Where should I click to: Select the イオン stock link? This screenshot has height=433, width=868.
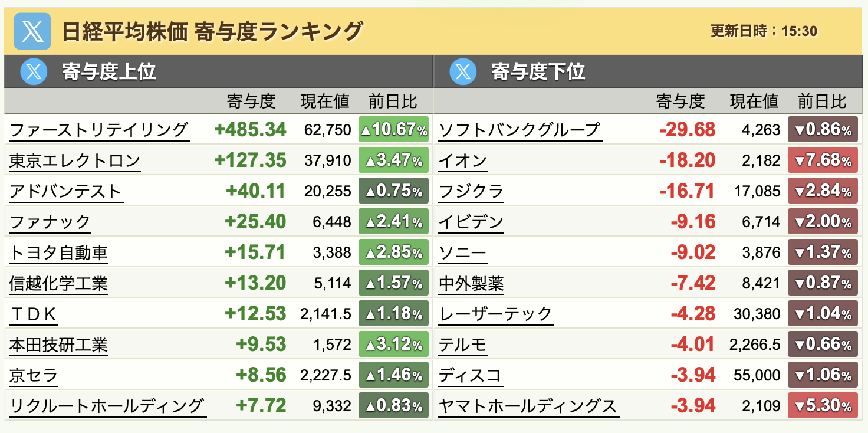(463, 160)
